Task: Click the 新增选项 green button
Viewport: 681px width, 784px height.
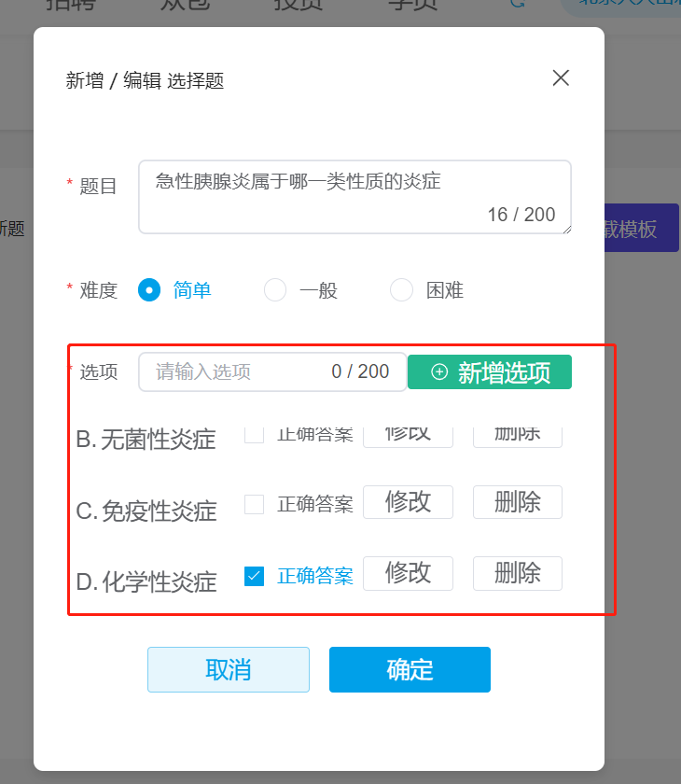Action: [490, 372]
